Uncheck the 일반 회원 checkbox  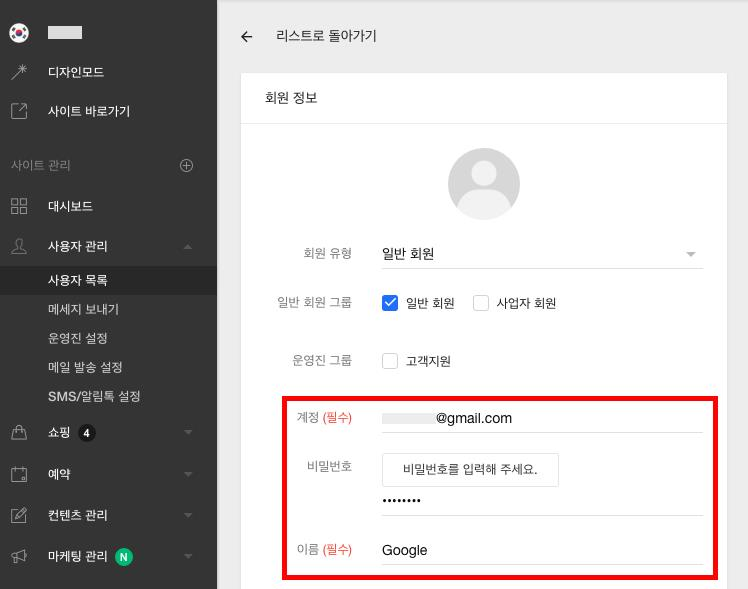390,303
